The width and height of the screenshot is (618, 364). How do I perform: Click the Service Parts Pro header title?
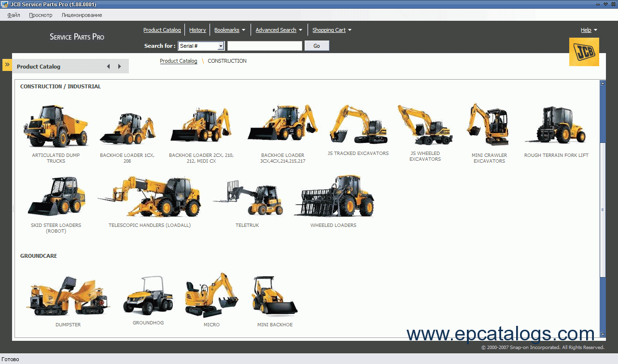pyautogui.click(x=77, y=37)
